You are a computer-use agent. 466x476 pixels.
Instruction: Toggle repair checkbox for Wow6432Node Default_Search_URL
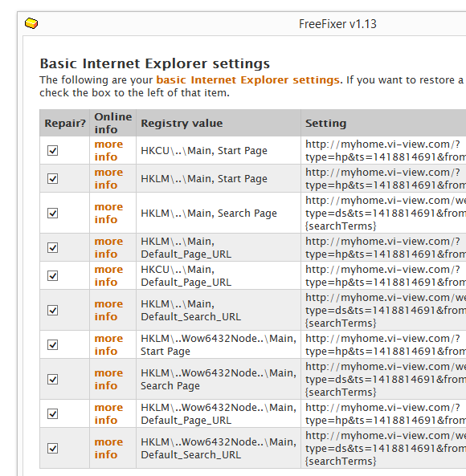[52, 448]
